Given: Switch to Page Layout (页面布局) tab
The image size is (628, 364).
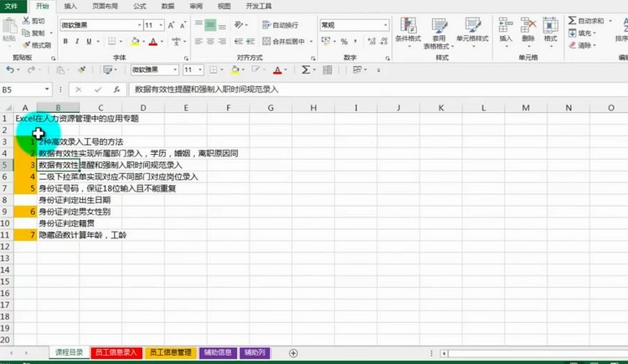Looking at the screenshot, I should coord(105,6).
